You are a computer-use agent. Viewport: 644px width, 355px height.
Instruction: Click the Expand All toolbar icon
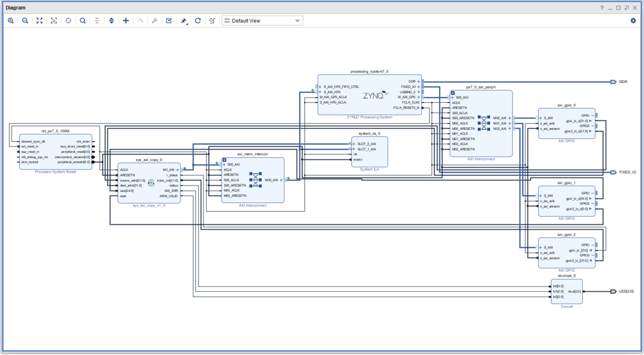[x=112, y=20]
